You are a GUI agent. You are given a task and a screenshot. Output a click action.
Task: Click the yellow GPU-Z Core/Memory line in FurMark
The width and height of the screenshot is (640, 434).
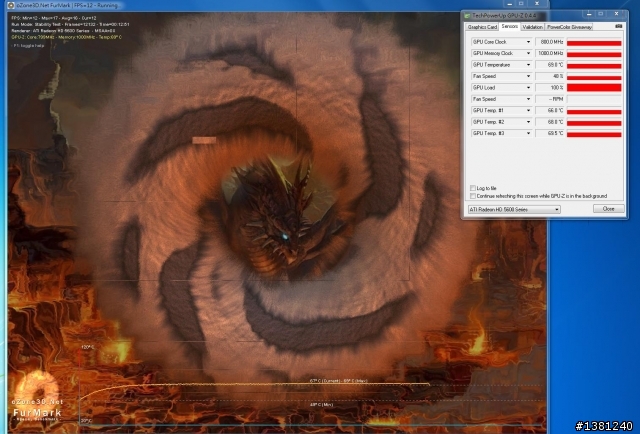pyautogui.click(x=66, y=37)
